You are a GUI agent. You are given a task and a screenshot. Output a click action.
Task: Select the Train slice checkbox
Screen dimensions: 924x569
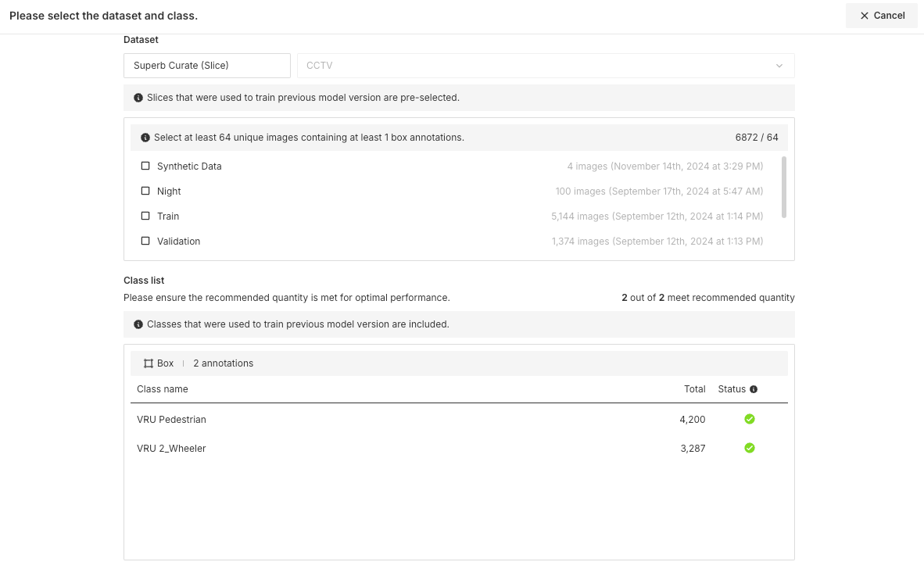point(145,217)
